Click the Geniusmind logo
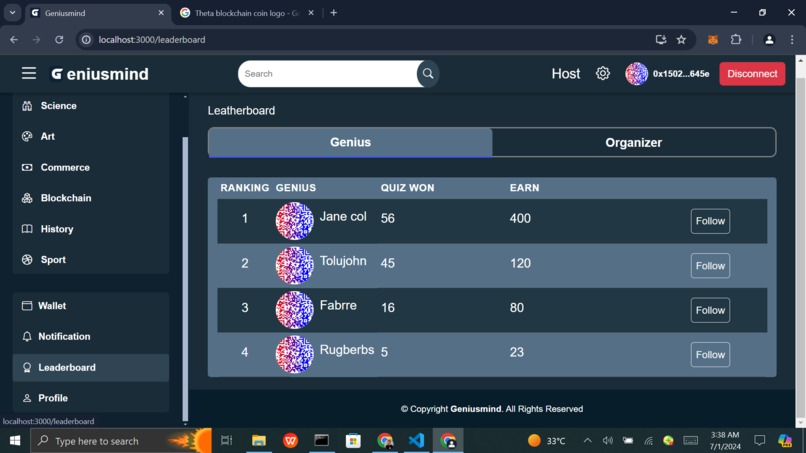This screenshot has height=453, width=806. click(100, 74)
